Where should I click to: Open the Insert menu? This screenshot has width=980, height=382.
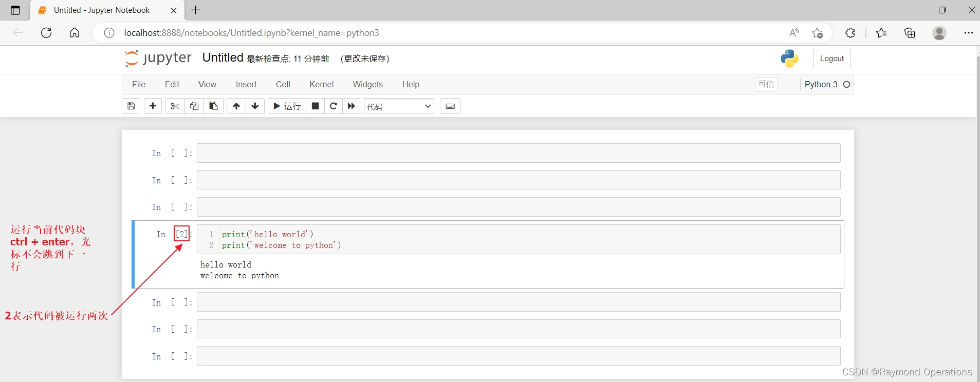click(x=246, y=84)
